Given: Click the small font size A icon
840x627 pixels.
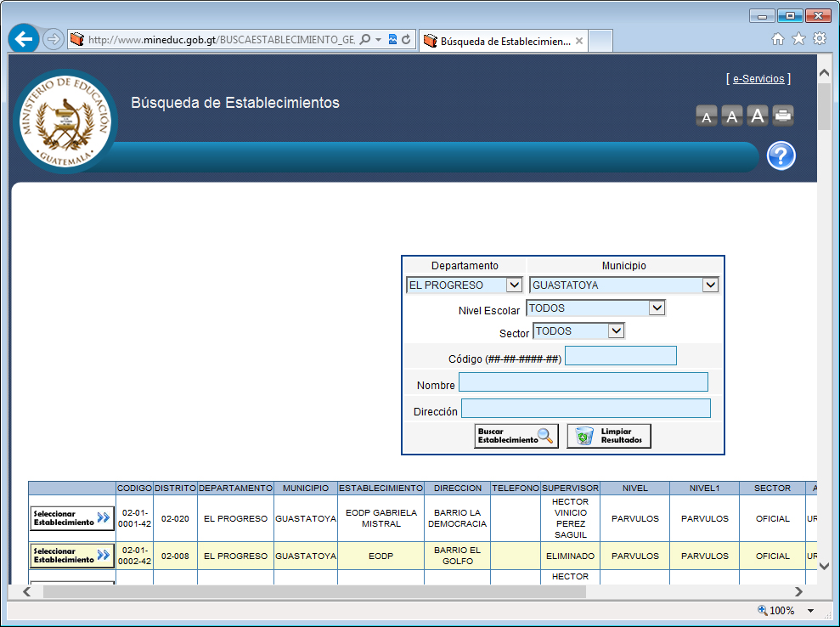Looking at the screenshot, I should [x=707, y=116].
